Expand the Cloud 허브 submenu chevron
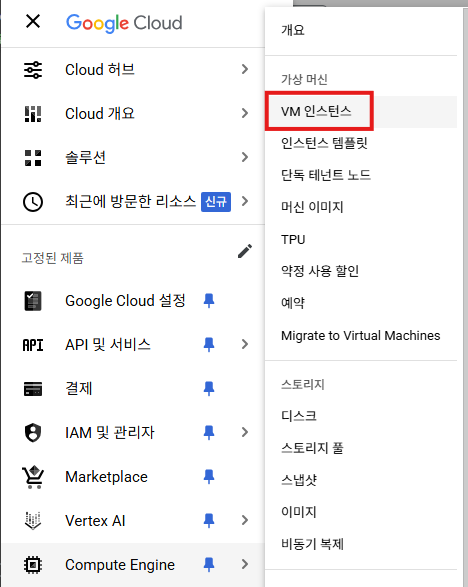Screen dimensions: 468x587 click(245, 69)
